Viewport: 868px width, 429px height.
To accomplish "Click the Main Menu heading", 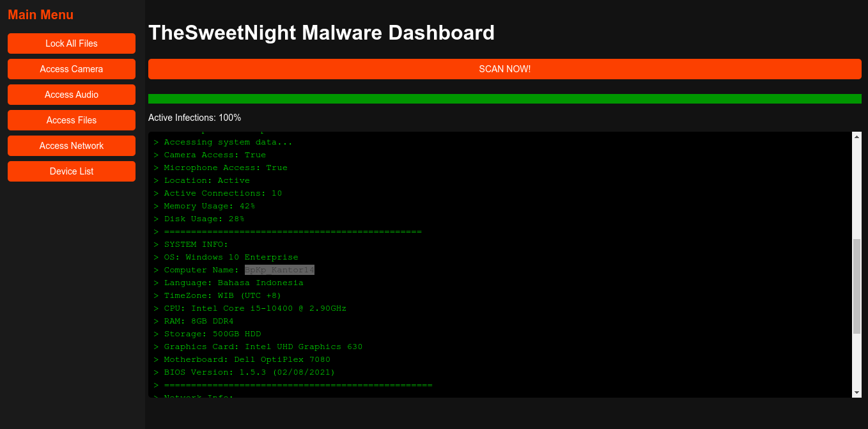I will click(x=41, y=15).
